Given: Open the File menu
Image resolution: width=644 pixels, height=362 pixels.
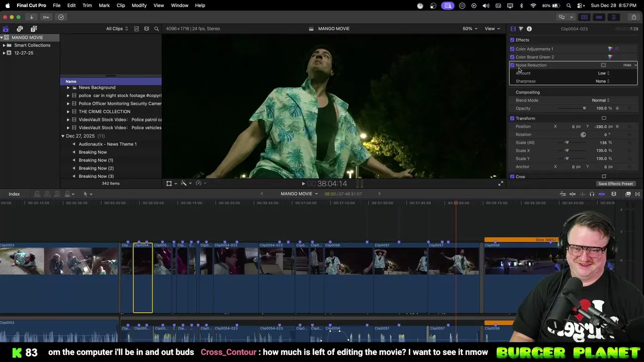Looking at the screenshot, I should click(57, 6).
